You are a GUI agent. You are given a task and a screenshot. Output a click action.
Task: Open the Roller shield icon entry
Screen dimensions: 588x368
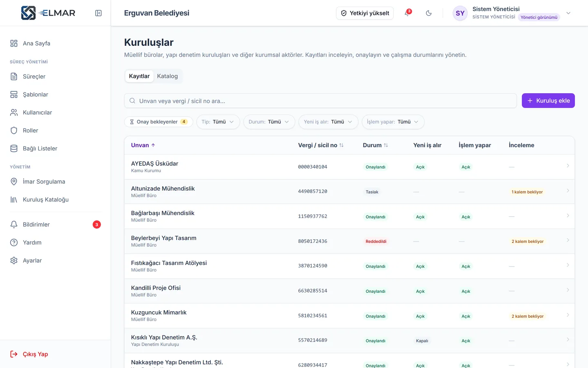tap(14, 130)
